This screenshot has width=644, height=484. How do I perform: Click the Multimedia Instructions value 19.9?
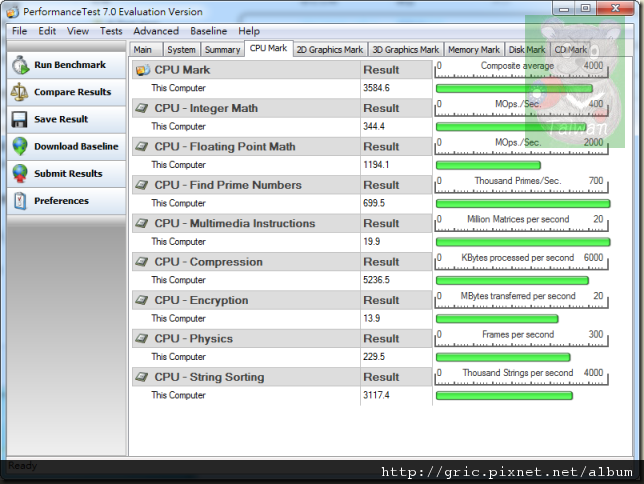click(372, 242)
